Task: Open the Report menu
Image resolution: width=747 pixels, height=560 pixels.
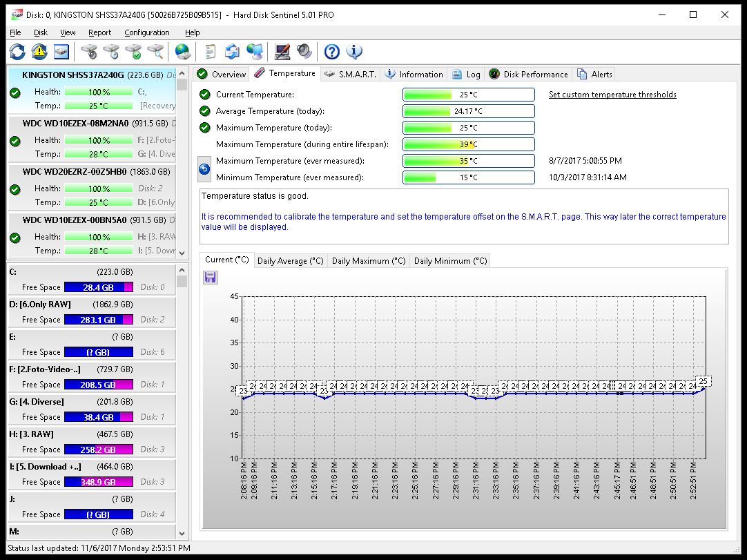Action: 99,32
